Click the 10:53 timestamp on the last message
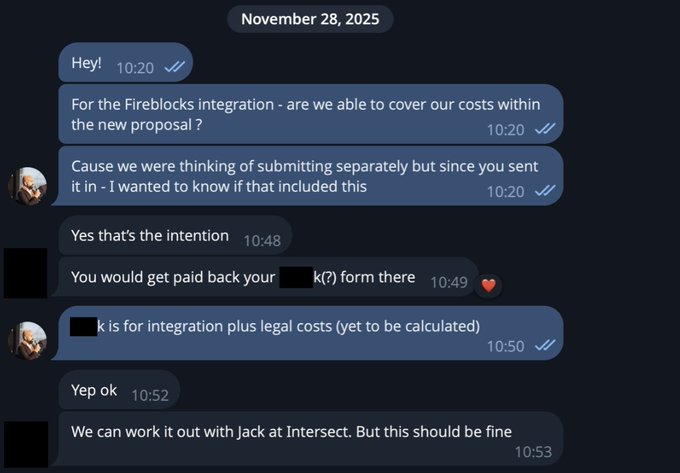This screenshot has width=680, height=473. point(533,452)
